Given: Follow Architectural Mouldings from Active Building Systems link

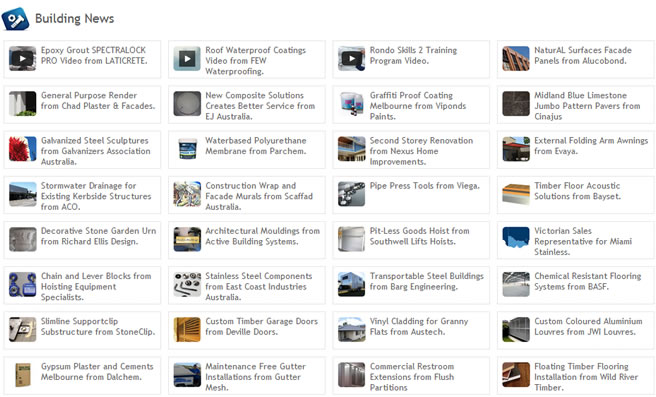Looking at the screenshot, I should (x=262, y=236).
